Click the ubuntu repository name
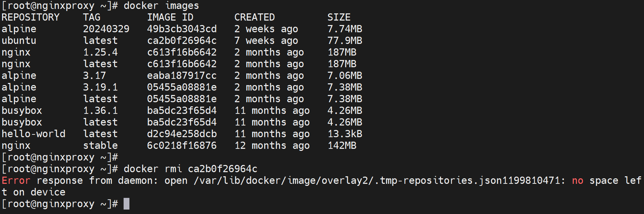644x214 pixels. click(19, 40)
